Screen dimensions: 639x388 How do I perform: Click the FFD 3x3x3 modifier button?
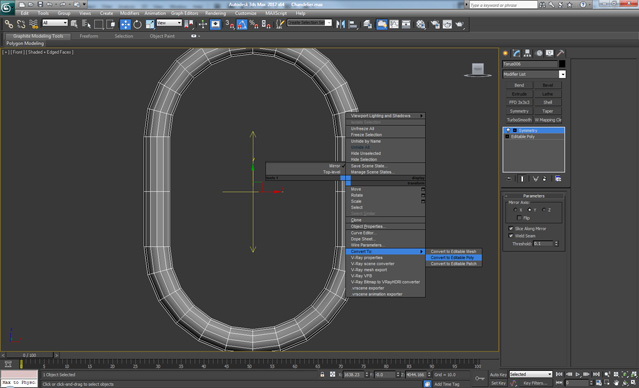(x=519, y=102)
